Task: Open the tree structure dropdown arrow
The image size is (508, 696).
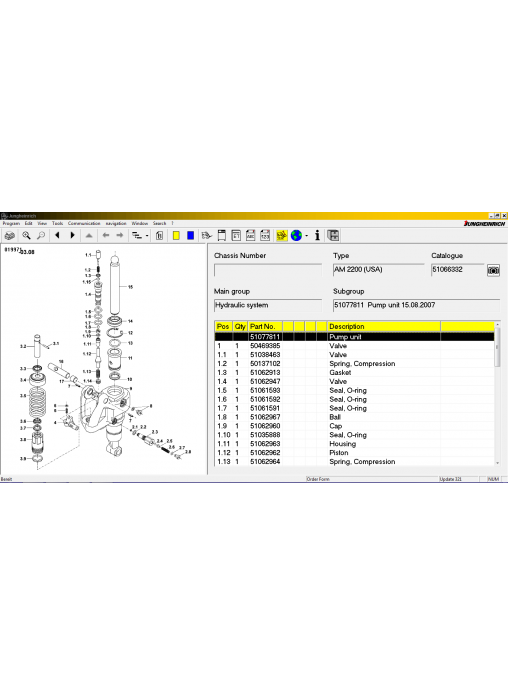Action: [x=147, y=236]
